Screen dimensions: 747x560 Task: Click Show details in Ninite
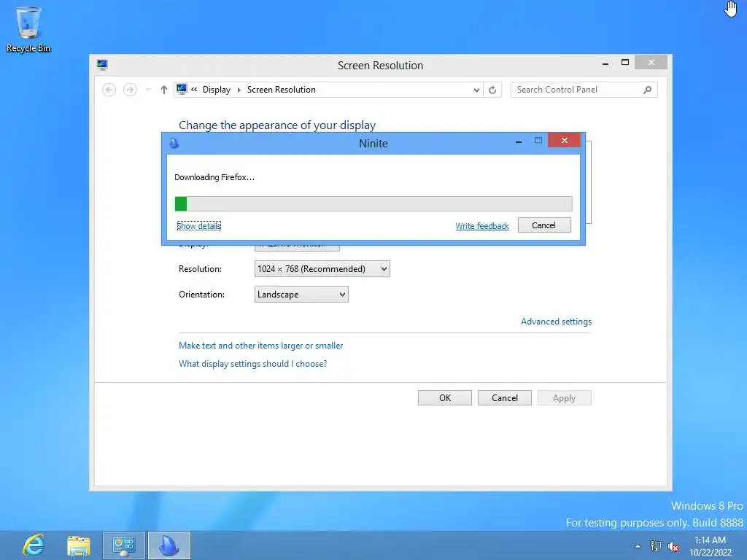(198, 226)
